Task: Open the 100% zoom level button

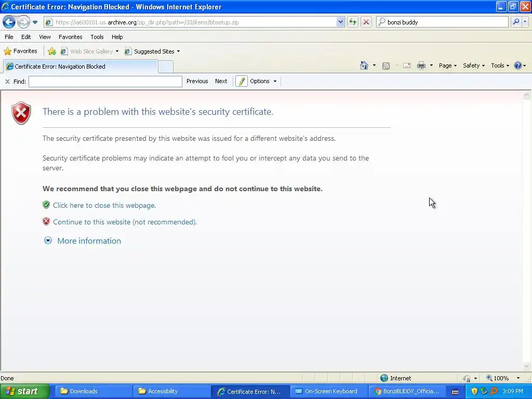Action: 498,378
